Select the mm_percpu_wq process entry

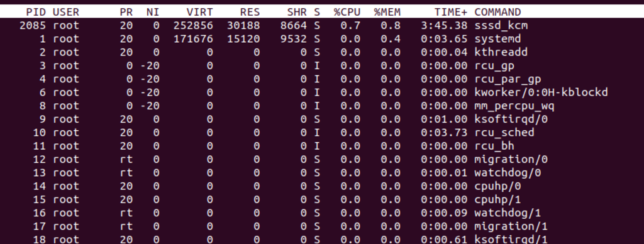[514, 106]
